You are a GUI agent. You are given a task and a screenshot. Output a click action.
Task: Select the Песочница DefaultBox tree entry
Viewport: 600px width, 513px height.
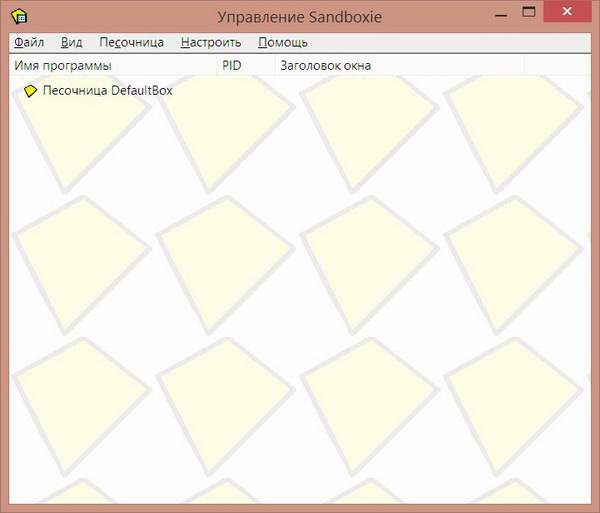coord(107,91)
